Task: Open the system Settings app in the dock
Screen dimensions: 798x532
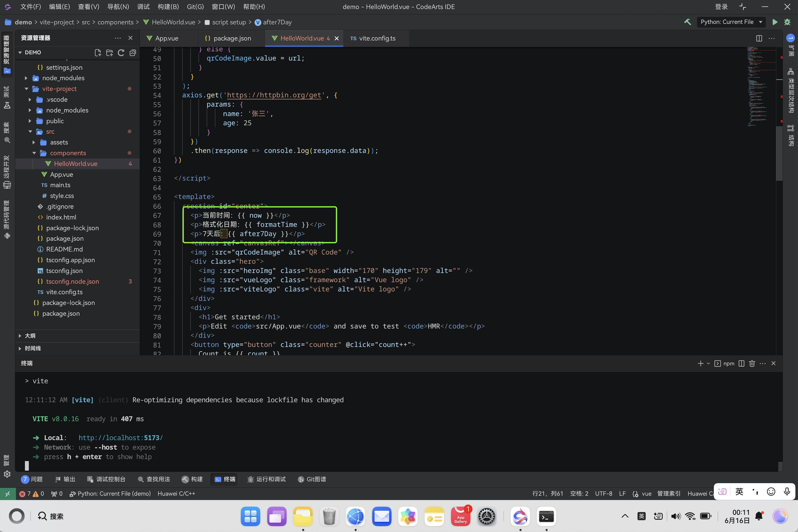Action: [487, 516]
